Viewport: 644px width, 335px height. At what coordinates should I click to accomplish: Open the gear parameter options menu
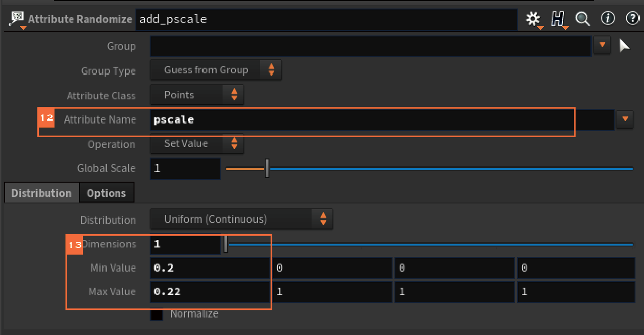tap(533, 19)
